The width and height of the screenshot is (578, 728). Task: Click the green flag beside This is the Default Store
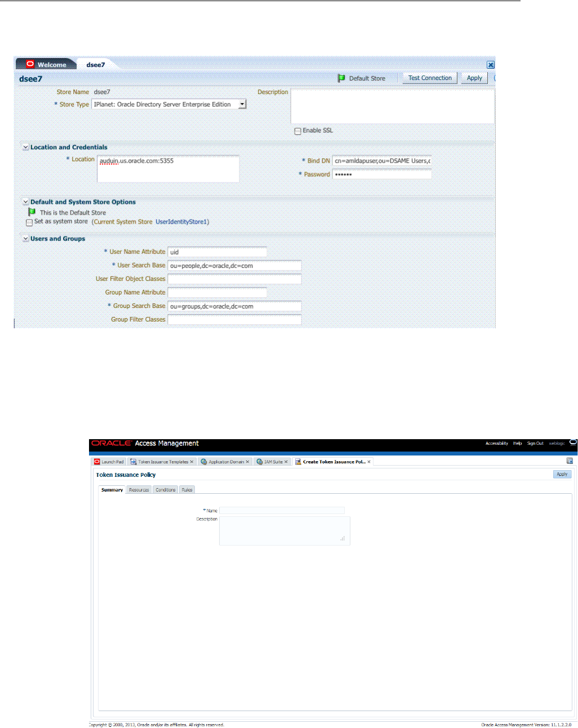[x=32, y=212]
